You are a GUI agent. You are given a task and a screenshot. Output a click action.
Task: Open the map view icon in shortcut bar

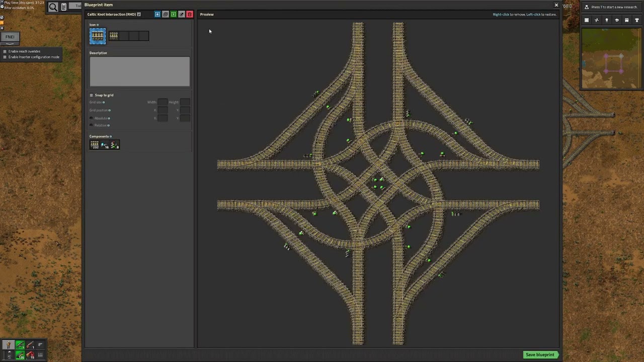[587, 20]
